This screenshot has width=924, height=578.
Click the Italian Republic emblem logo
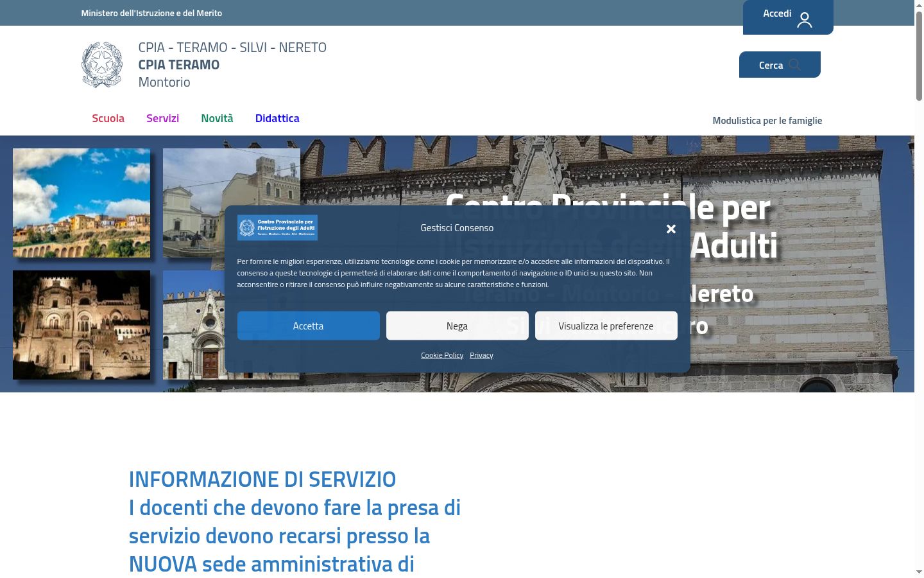[x=102, y=65]
